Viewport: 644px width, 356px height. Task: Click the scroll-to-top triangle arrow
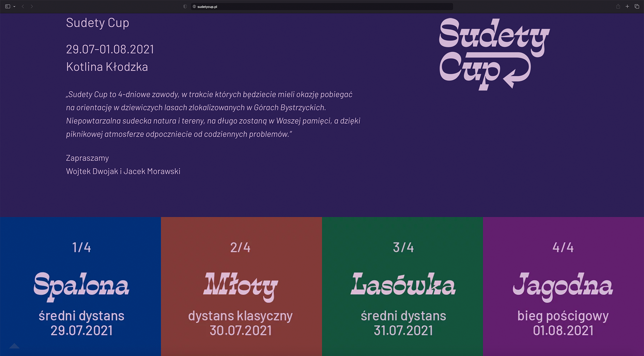(14, 346)
